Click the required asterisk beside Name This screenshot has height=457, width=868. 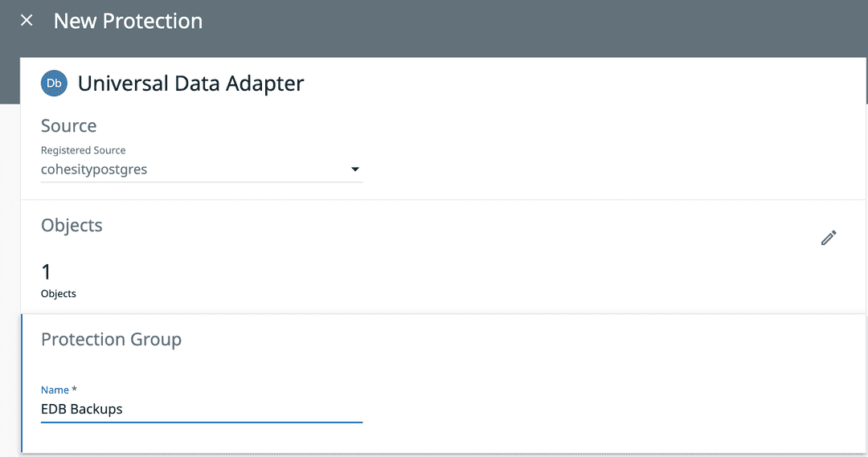coord(74,390)
